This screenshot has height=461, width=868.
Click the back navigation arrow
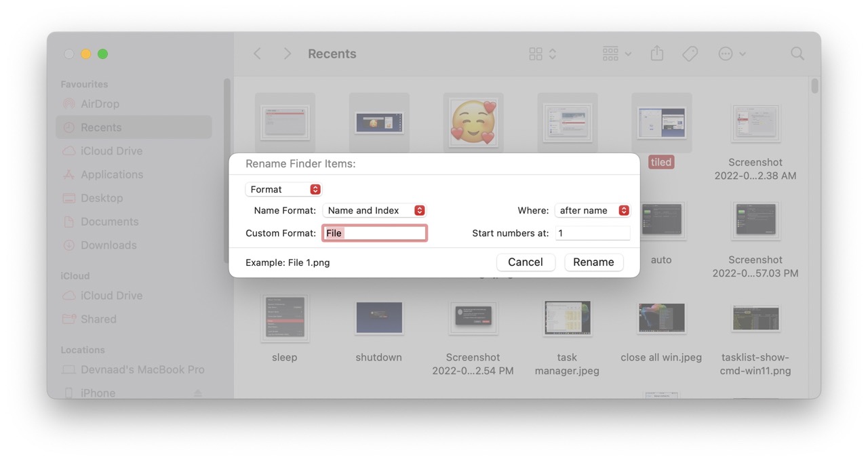point(258,54)
